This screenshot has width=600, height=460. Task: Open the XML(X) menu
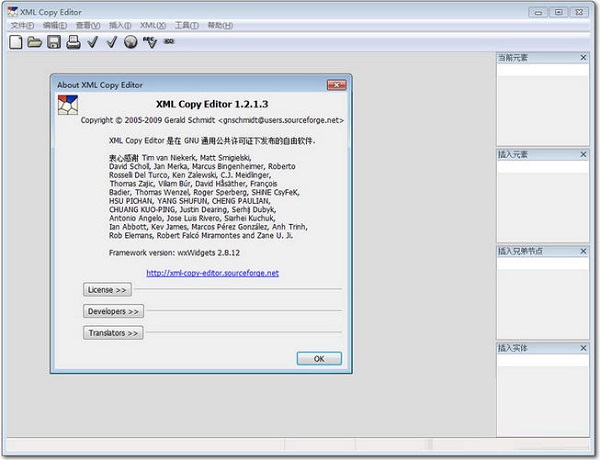[x=153, y=26]
